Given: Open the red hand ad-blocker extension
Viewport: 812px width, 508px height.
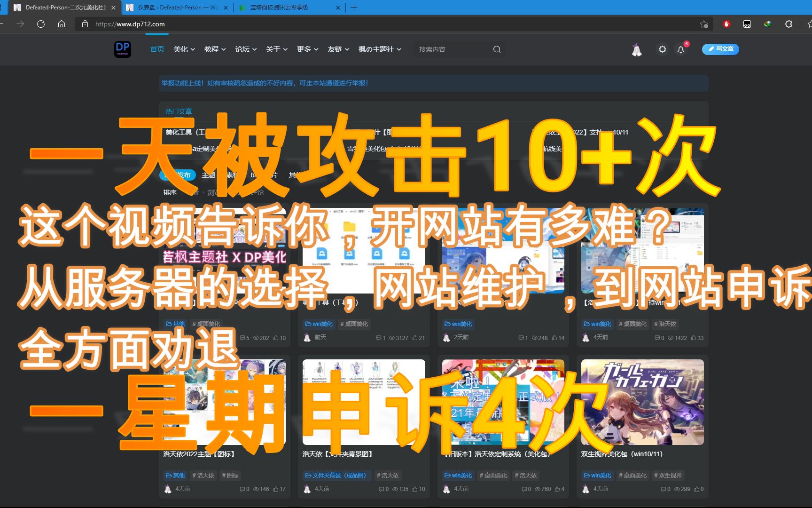Looking at the screenshot, I should coord(726,24).
